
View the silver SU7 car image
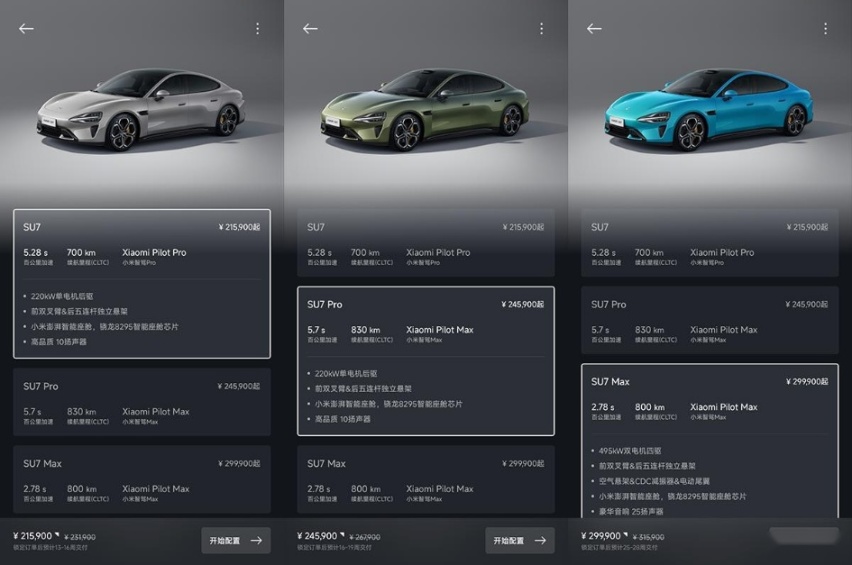coord(141,110)
